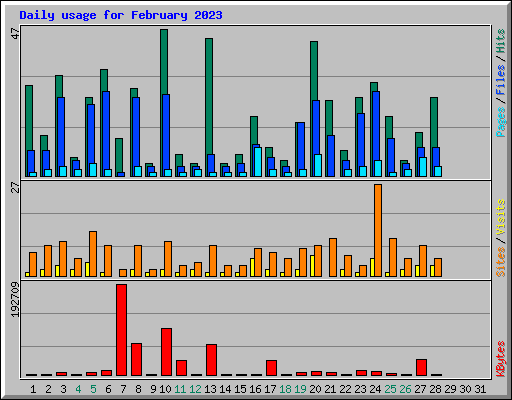Select the red KBytes bar for day 27
This screenshot has height=400, width=512.
point(421,368)
